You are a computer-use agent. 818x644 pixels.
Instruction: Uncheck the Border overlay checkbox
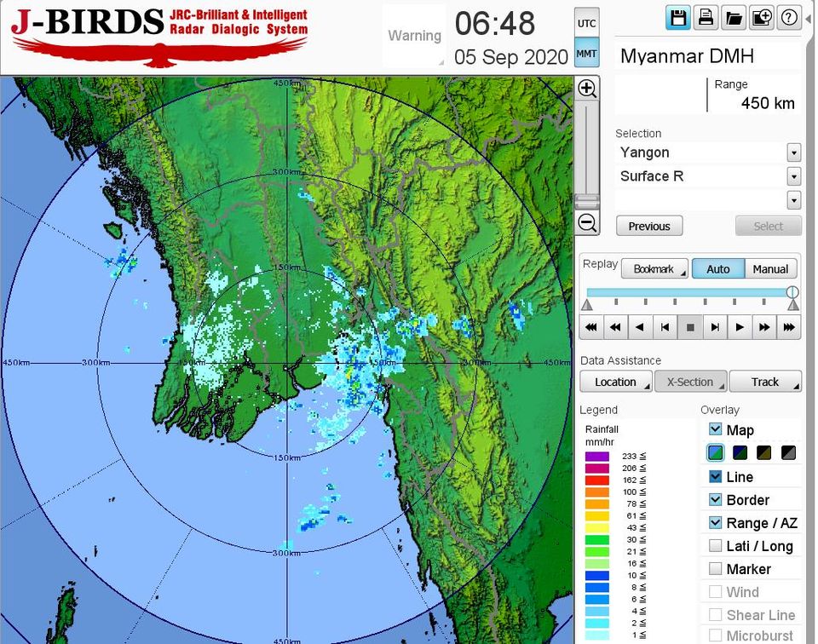click(x=716, y=499)
